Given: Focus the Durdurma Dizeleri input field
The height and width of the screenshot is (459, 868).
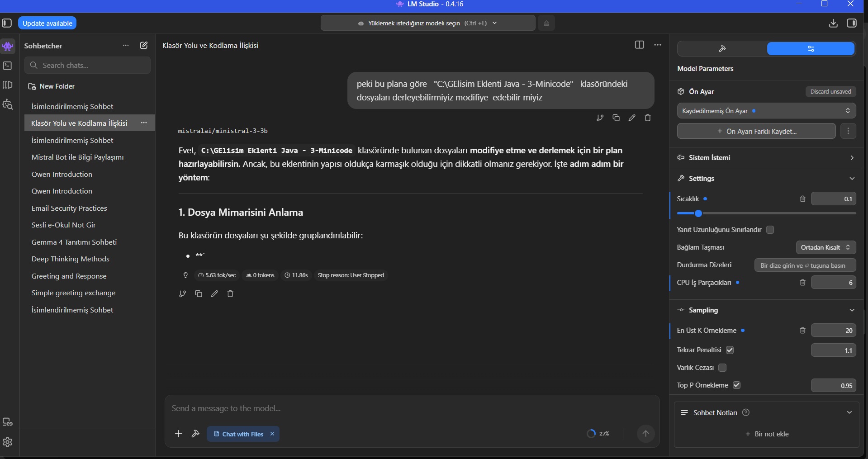Looking at the screenshot, I should (x=805, y=265).
